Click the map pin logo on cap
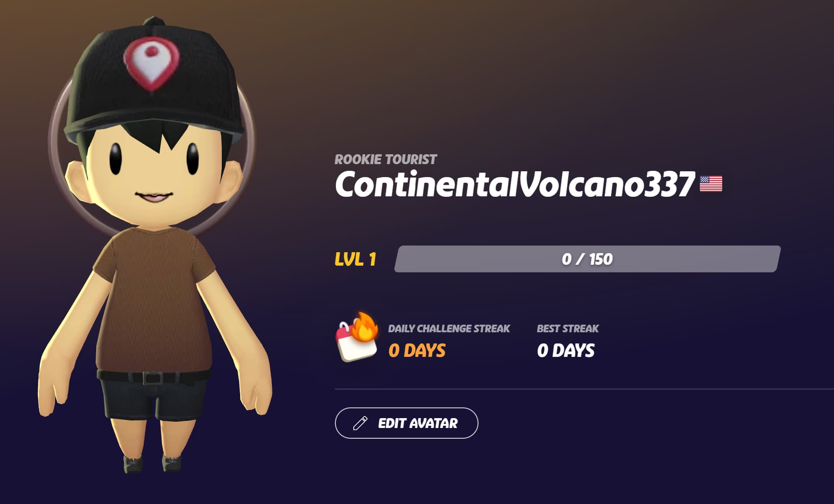834x504 pixels. (151, 63)
